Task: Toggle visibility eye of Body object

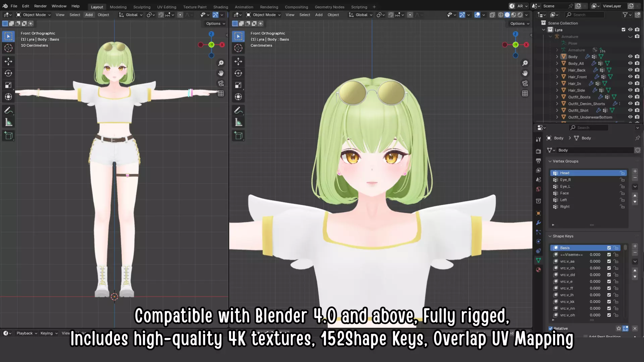Action: (630, 57)
